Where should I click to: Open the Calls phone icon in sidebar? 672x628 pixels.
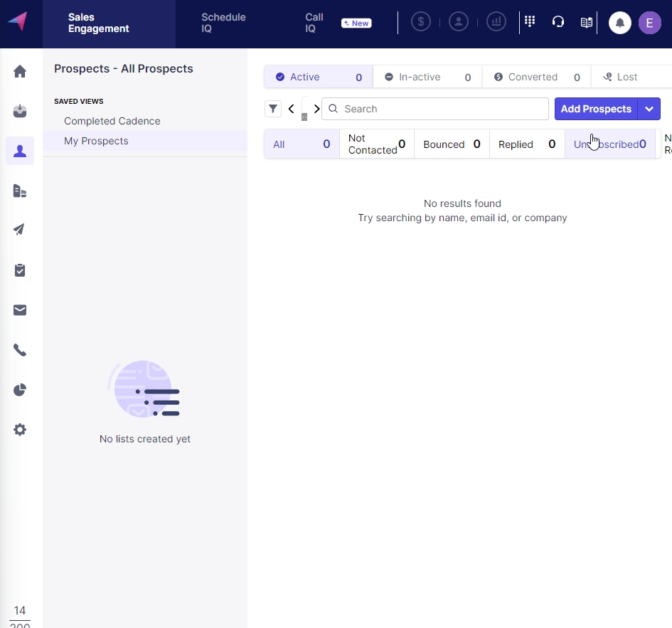click(x=20, y=350)
